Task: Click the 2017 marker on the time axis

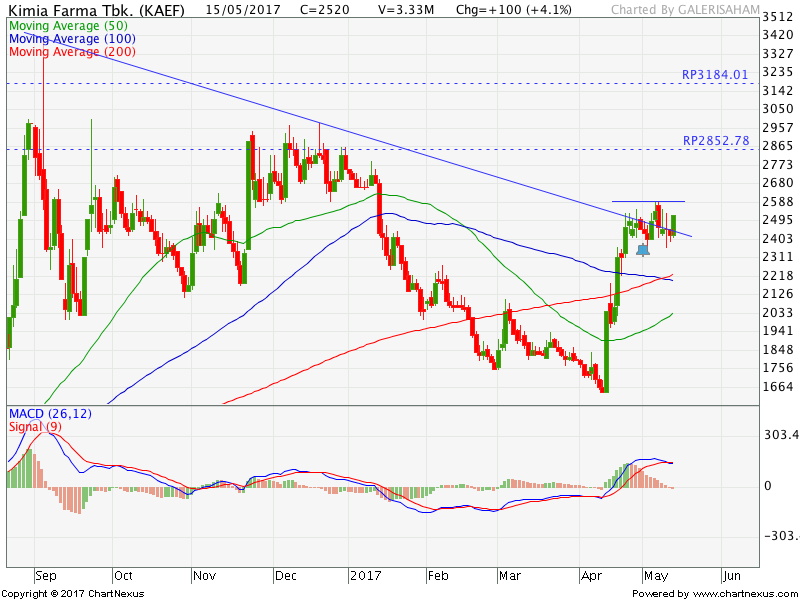Action: [x=363, y=576]
